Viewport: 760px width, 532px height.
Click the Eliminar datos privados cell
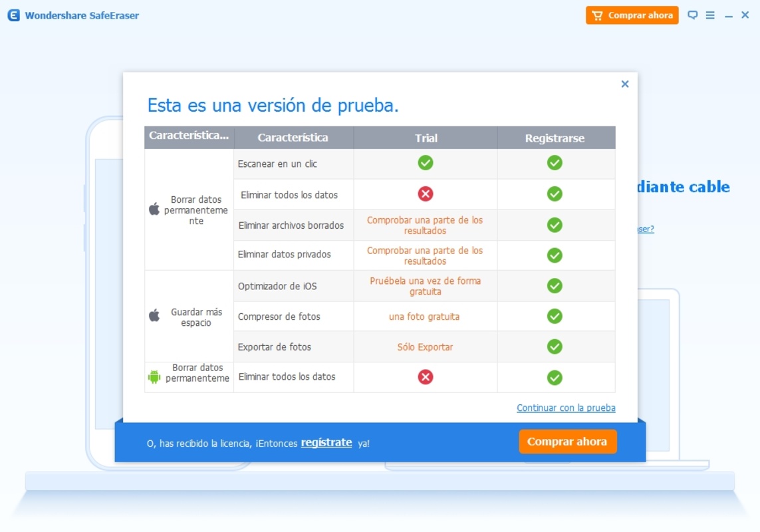point(293,255)
